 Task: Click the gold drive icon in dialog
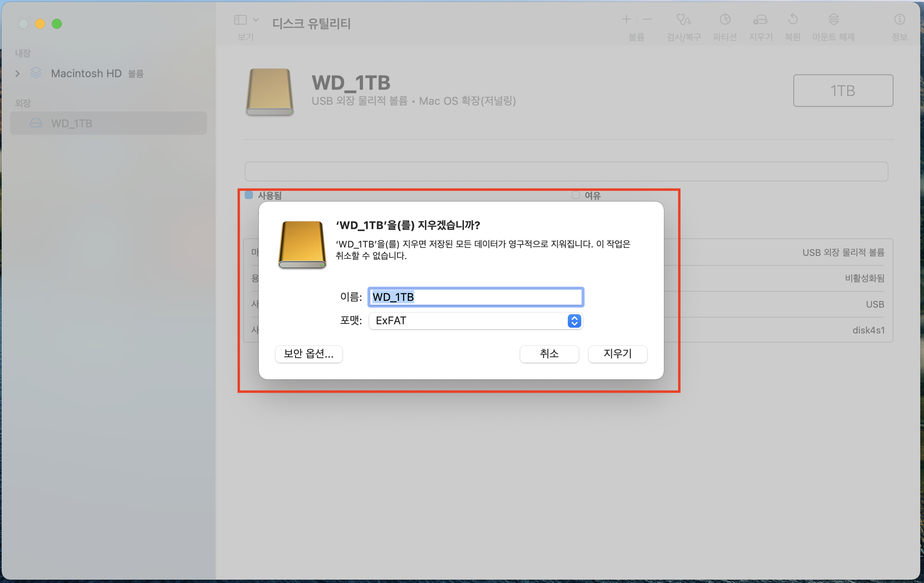pyautogui.click(x=302, y=245)
